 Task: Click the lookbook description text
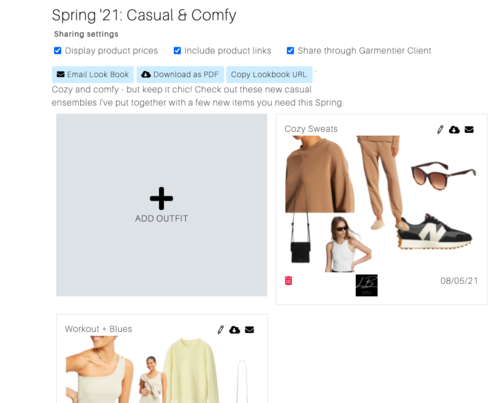point(197,96)
